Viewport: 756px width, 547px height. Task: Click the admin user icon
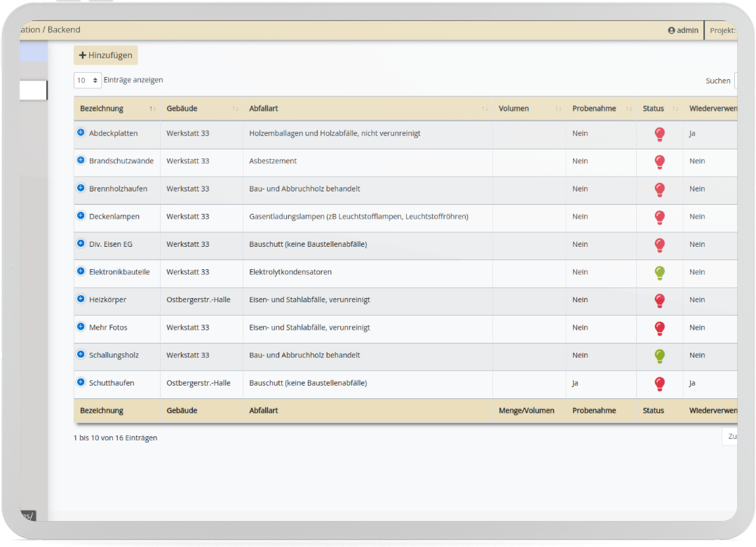pos(671,31)
